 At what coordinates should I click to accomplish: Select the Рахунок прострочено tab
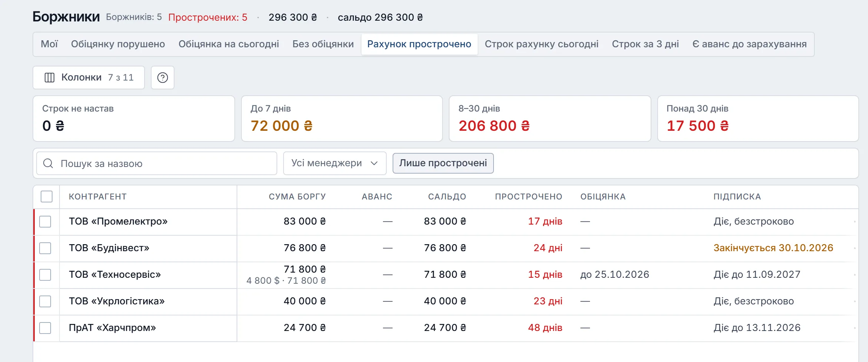[419, 44]
